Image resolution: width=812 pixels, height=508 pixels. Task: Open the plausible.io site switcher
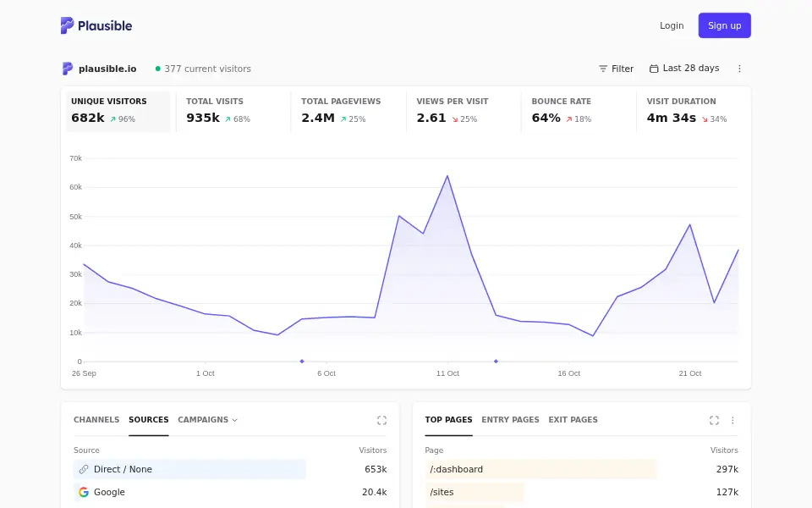pyautogui.click(x=100, y=69)
